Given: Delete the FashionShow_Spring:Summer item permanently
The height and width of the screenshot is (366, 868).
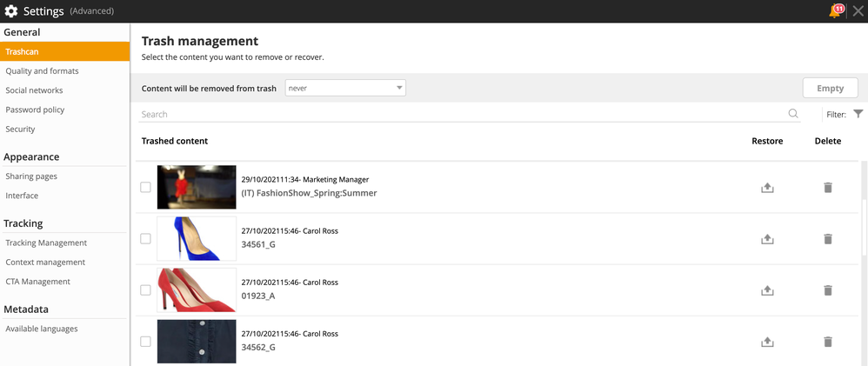Looking at the screenshot, I should [x=828, y=188].
